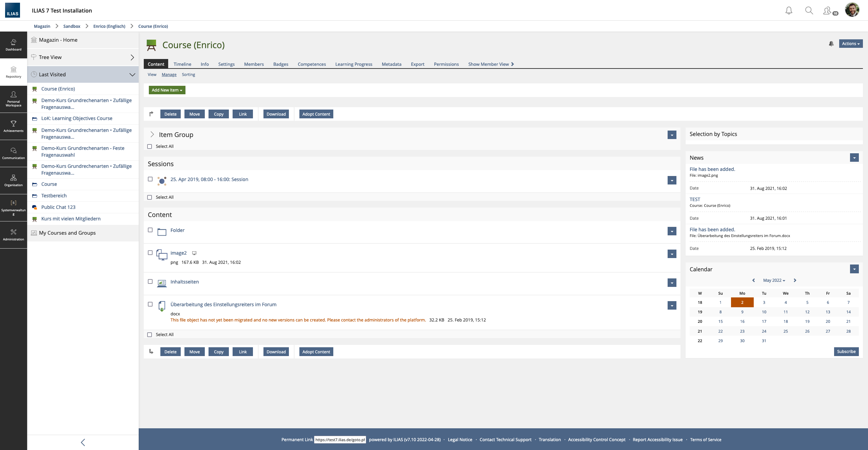Image resolution: width=868 pixels, height=450 pixels.
Task: Open the Add New Item dropdown
Action: tap(167, 90)
